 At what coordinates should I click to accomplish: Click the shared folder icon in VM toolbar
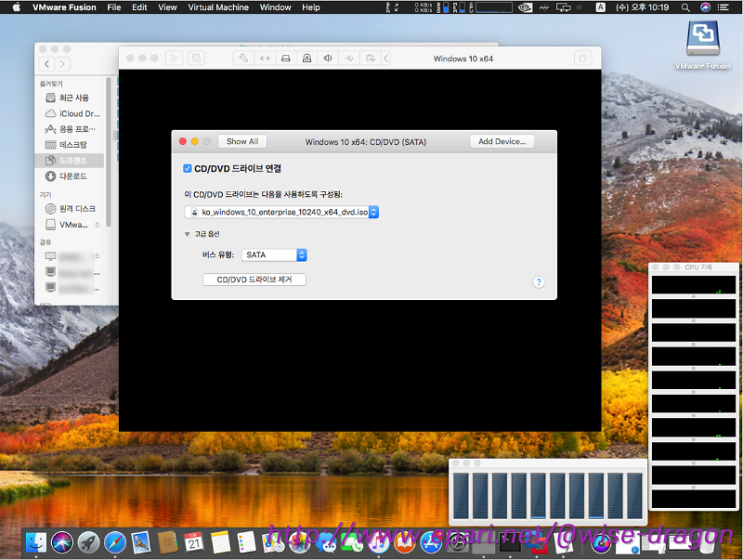(x=370, y=59)
